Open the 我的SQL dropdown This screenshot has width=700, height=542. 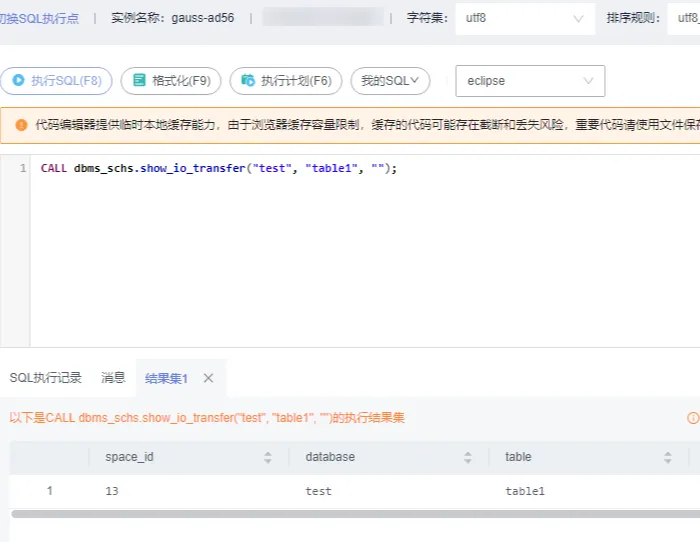[x=390, y=81]
